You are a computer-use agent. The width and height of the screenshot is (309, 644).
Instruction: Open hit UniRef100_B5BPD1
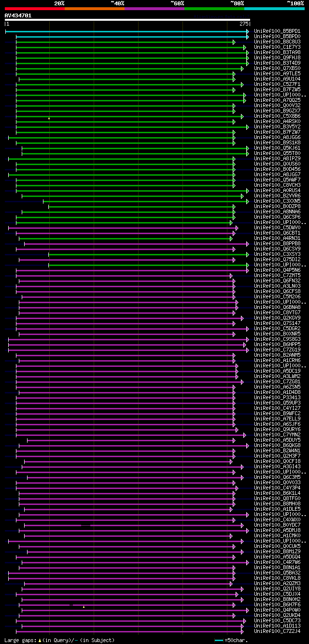(x=277, y=31)
